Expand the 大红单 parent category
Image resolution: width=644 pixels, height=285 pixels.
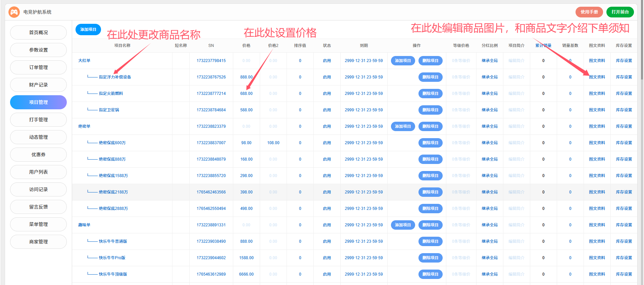[84, 61]
